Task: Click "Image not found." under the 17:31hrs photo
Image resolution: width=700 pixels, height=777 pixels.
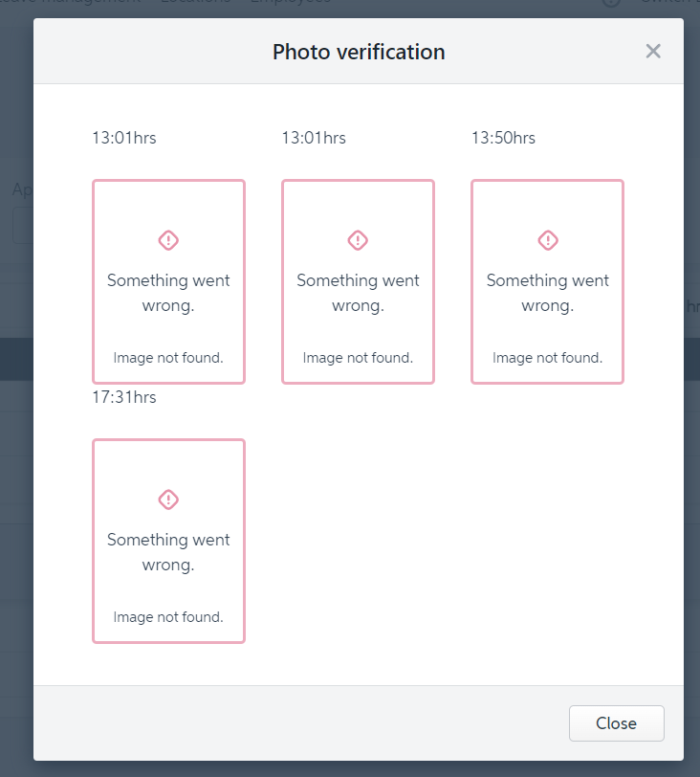Action: [168, 617]
